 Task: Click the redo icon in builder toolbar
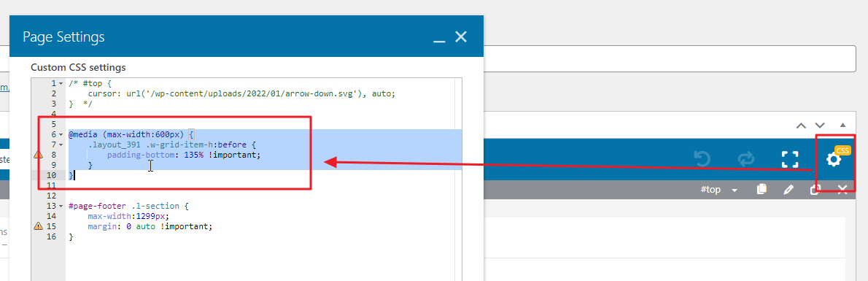[746, 160]
